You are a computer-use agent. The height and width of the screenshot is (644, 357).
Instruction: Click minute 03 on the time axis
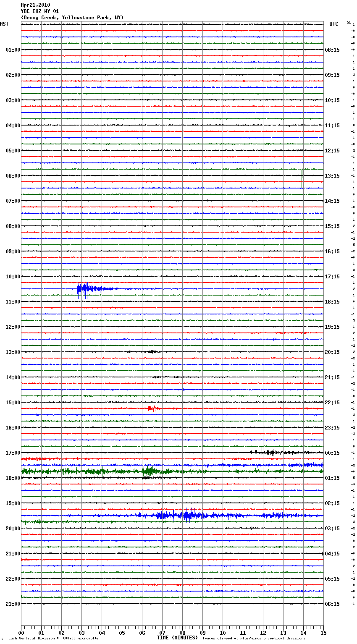pos(81,633)
